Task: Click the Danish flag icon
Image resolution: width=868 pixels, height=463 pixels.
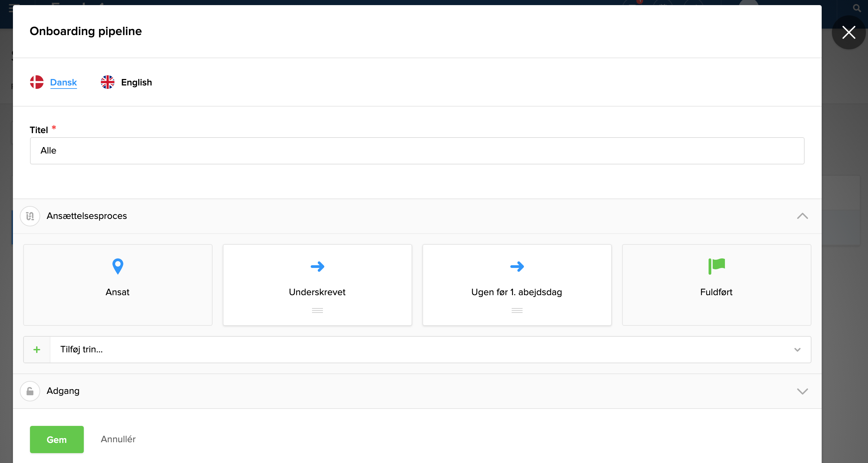Action: coord(37,82)
